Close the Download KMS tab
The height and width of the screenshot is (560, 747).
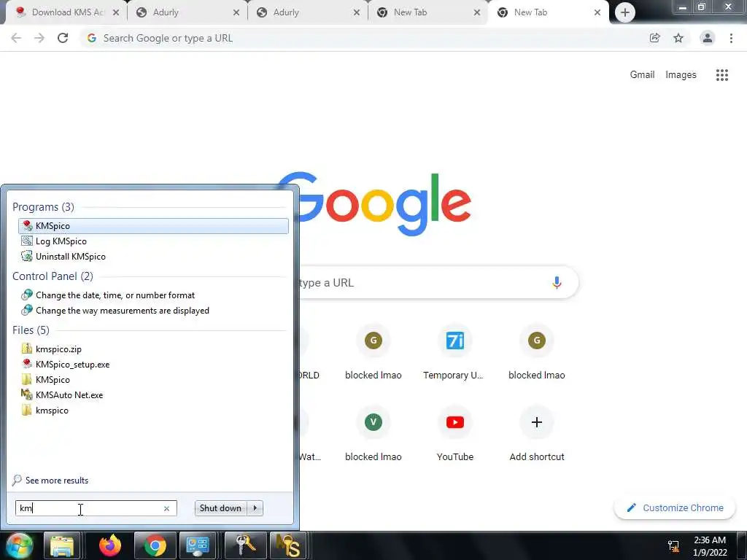(x=116, y=13)
